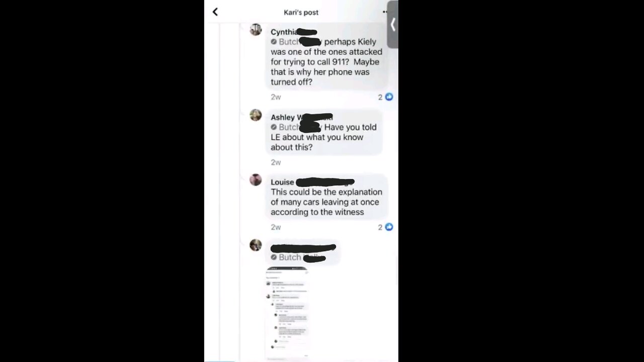This screenshot has height=362, width=644.
Task: Click the Butch mention in the last comment
Action: tap(290, 257)
